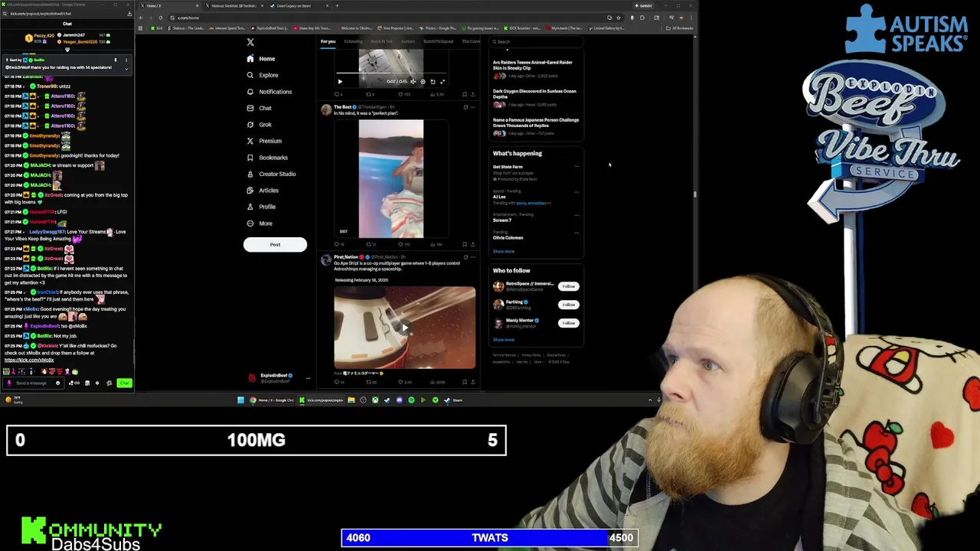The width and height of the screenshot is (980, 551).
Task: Select the For you timeline tab
Action: click(x=328, y=41)
